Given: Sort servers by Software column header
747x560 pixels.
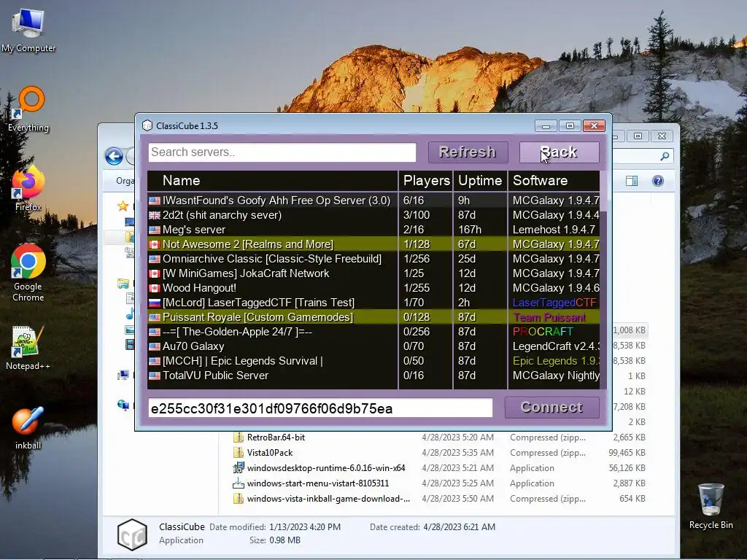Looking at the screenshot, I should 554,181.
